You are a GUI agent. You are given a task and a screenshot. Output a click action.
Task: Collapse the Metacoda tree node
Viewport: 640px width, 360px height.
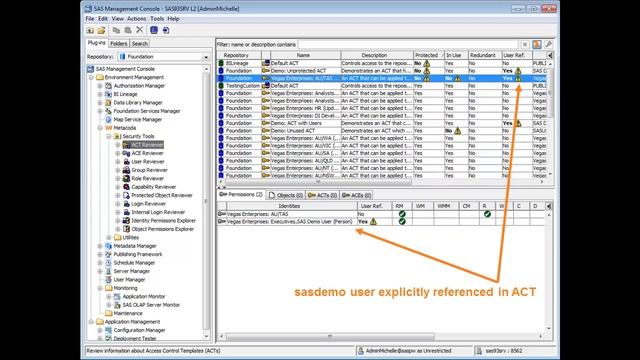[x=100, y=128]
